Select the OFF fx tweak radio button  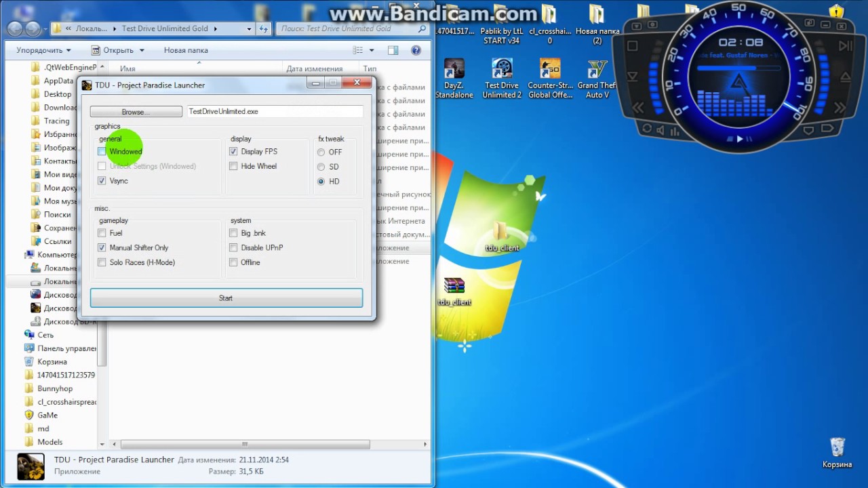(321, 152)
